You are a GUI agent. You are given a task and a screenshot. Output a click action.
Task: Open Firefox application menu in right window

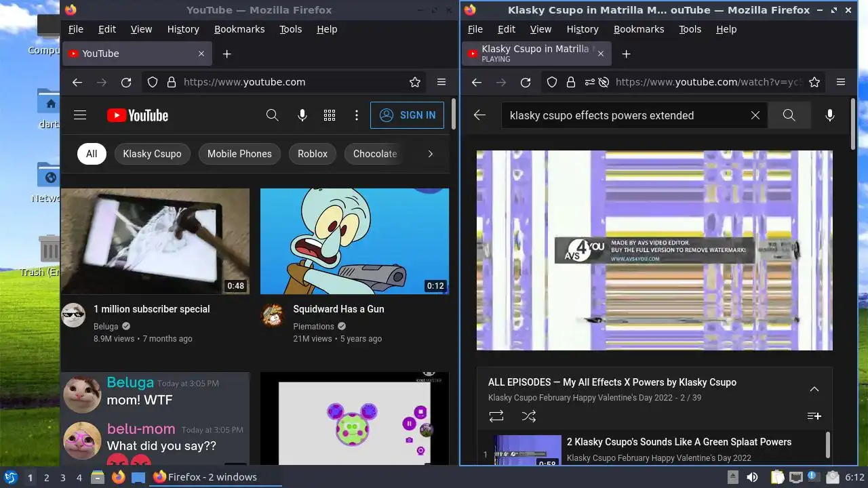tap(841, 82)
